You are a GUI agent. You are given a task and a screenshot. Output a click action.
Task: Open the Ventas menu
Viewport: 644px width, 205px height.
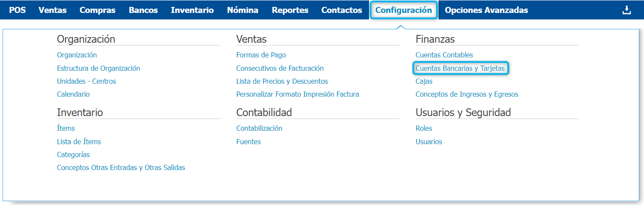[x=53, y=10]
